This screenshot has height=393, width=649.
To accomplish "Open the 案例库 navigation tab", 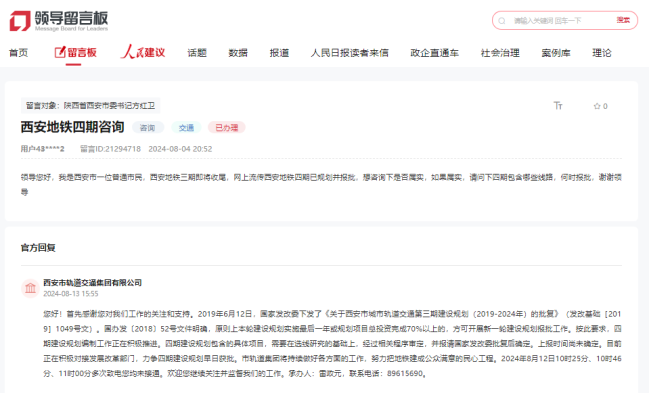I will pyautogui.click(x=556, y=53).
